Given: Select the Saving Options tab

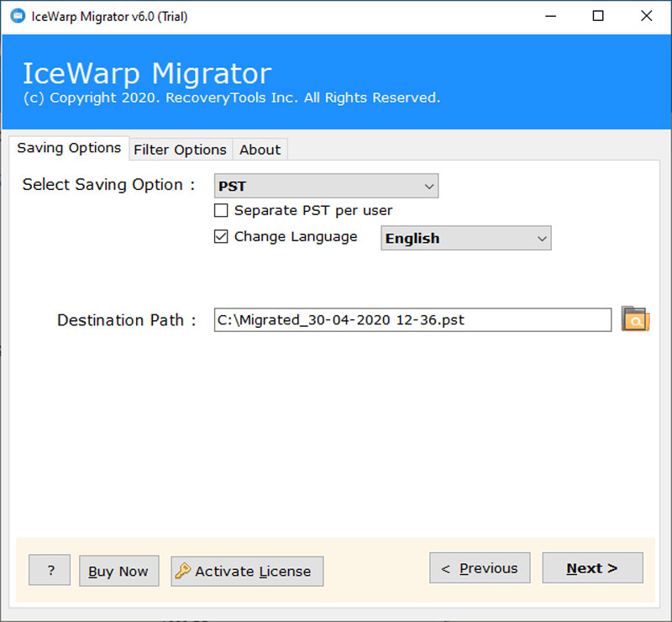Looking at the screenshot, I should pyautogui.click(x=69, y=148).
